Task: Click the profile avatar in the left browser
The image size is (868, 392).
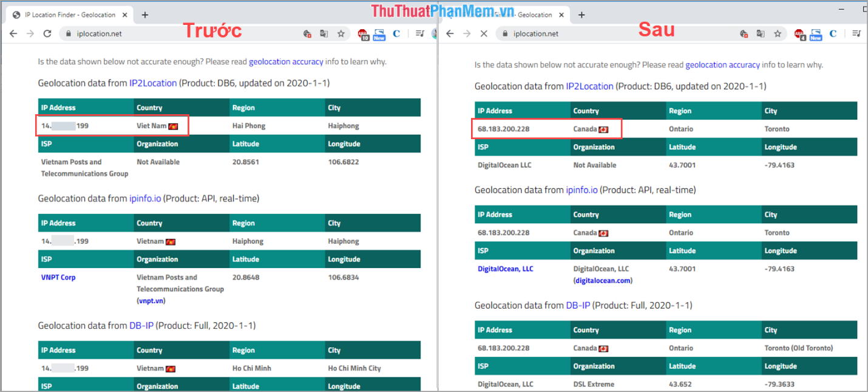Action: point(435,33)
